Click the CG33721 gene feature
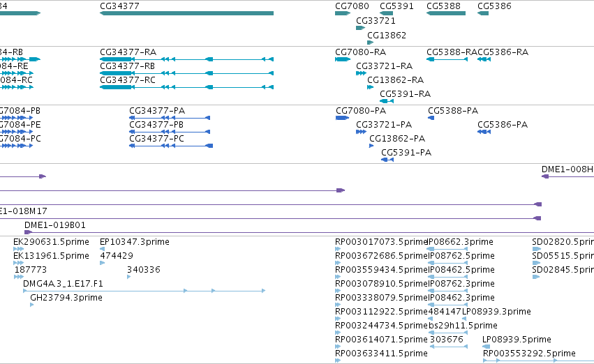 coord(361,28)
